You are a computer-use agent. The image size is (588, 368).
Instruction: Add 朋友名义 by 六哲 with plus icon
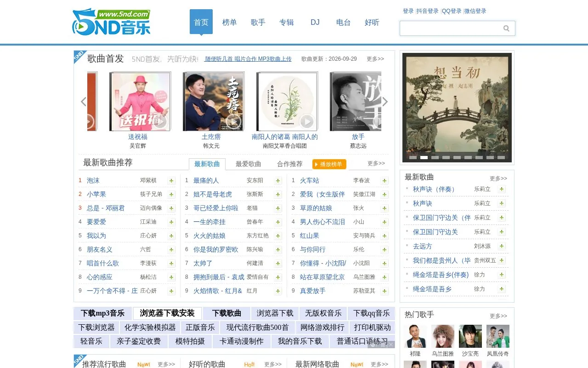click(x=171, y=250)
